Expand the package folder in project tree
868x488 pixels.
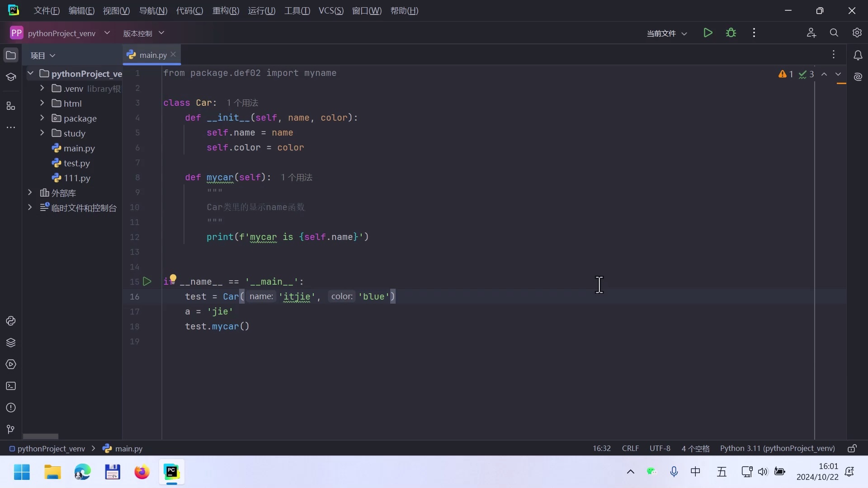tap(42, 118)
